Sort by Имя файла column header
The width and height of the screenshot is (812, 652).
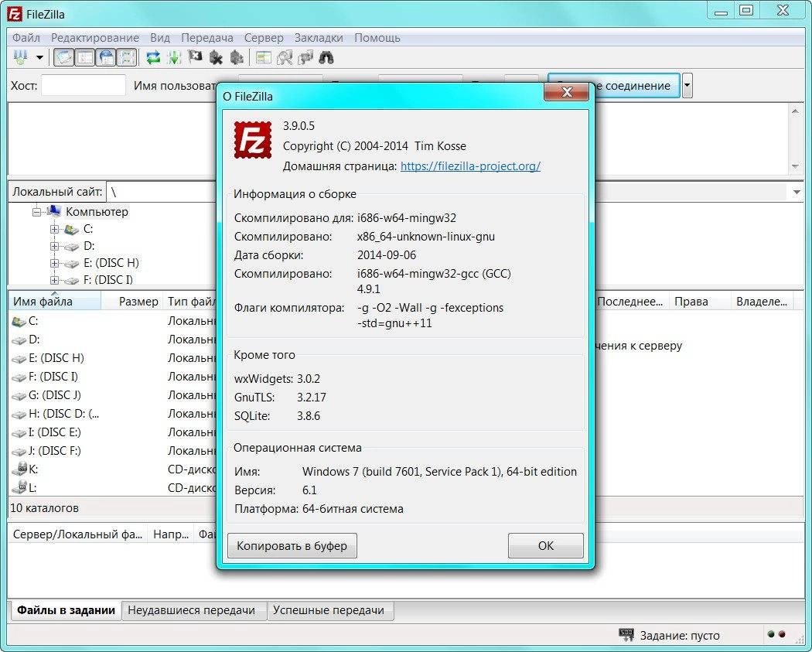point(54,302)
